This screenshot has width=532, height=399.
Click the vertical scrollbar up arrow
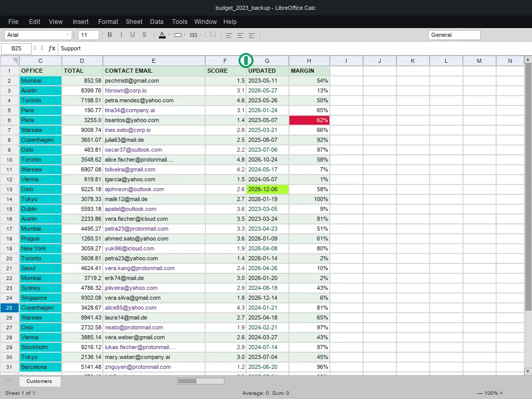tap(528, 60)
